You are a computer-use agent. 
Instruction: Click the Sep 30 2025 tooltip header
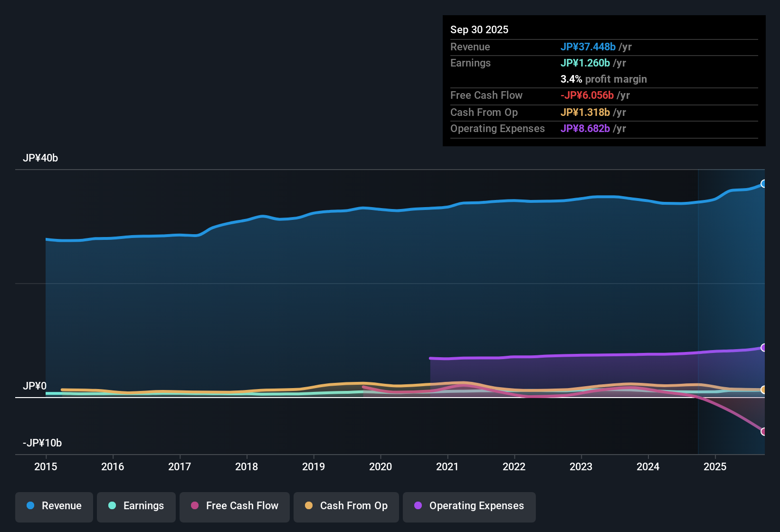coord(479,29)
